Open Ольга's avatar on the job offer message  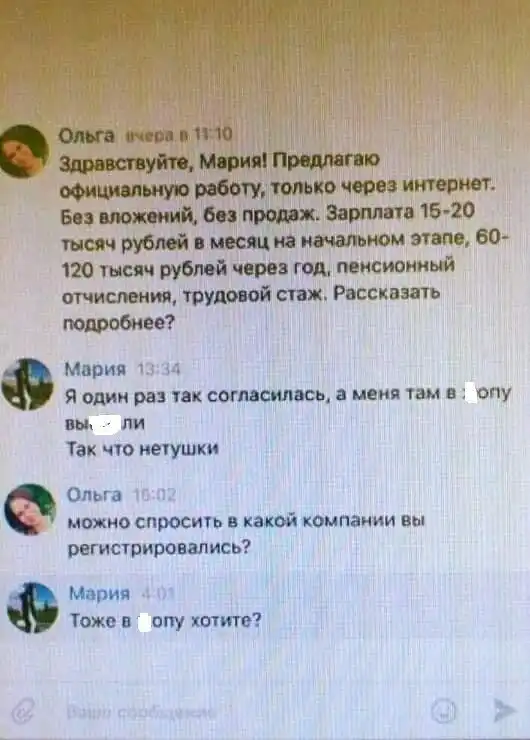pos(23,151)
